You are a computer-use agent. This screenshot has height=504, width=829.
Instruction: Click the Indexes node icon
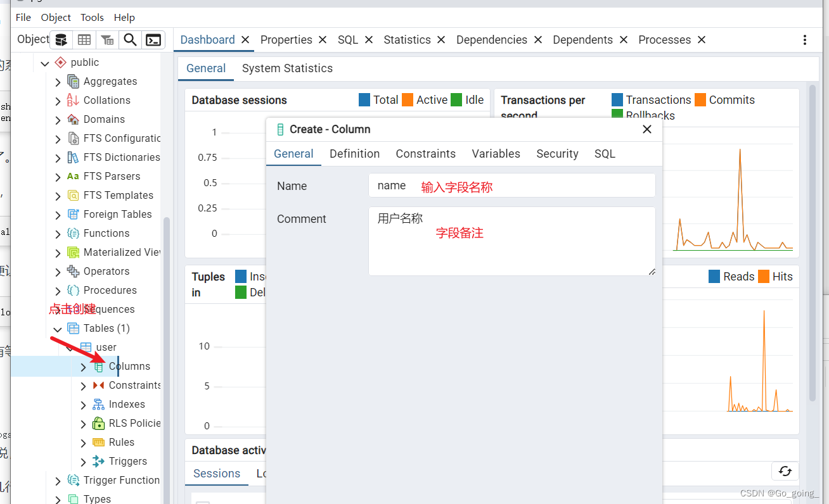pyautogui.click(x=98, y=404)
